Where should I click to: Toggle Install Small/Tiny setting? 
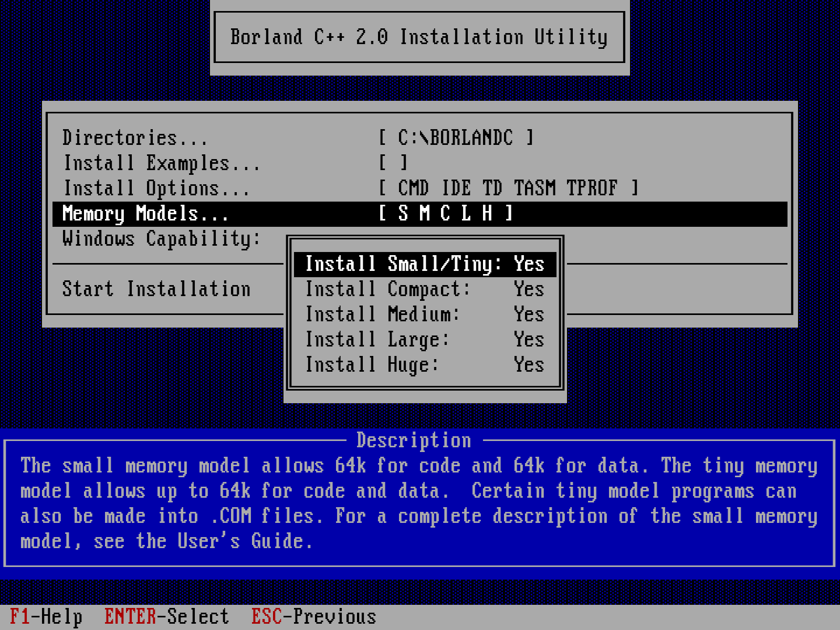425,264
